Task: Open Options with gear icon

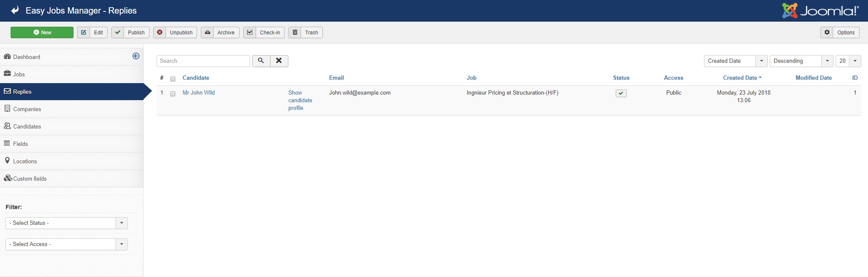Action: [840, 33]
